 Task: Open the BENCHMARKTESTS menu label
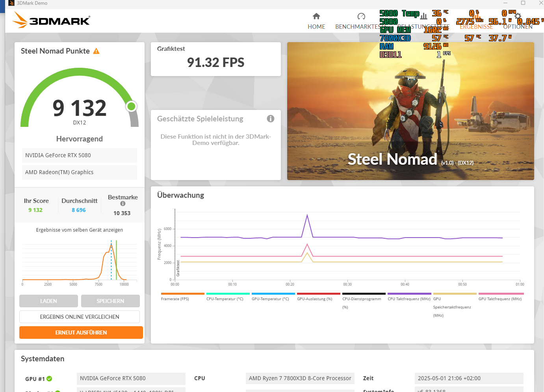pyautogui.click(x=360, y=27)
